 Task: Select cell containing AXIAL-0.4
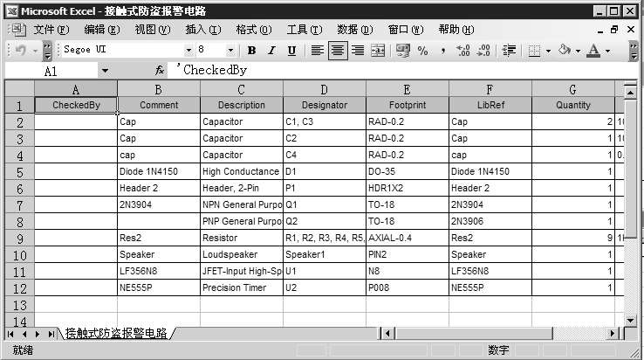(x=408, y=238)
